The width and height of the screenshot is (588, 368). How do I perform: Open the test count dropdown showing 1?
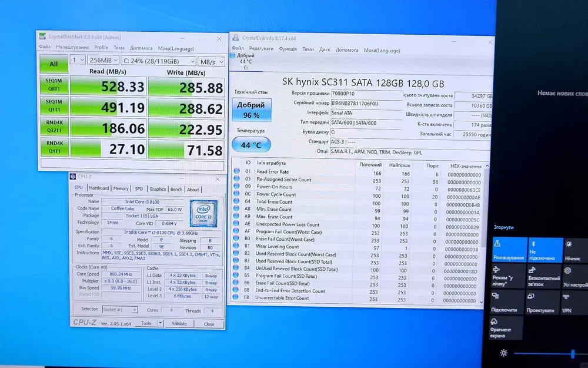pyautogui.click(x=78, y=59)
